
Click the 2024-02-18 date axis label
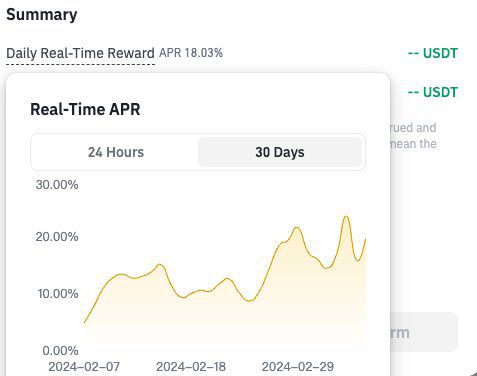point(191,367)
